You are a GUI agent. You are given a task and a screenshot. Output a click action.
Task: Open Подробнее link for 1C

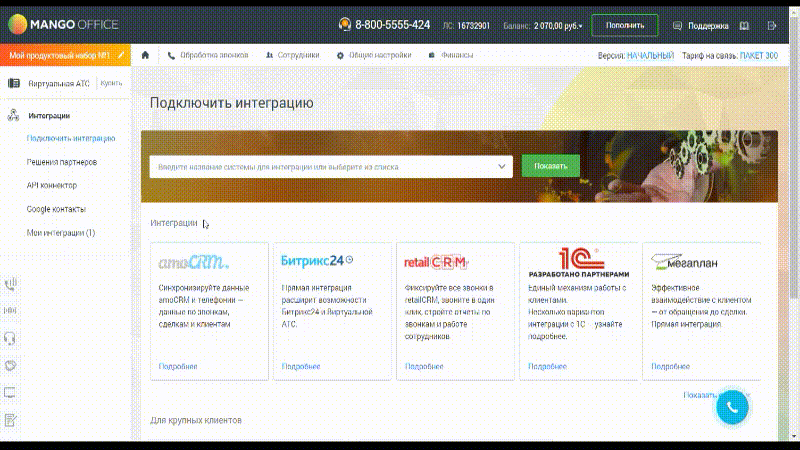(547, 366)
